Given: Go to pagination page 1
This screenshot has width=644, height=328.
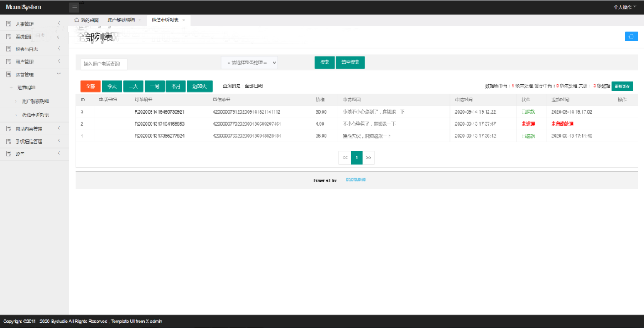Looking at the screenshot, I should click(x=356, y=157).
